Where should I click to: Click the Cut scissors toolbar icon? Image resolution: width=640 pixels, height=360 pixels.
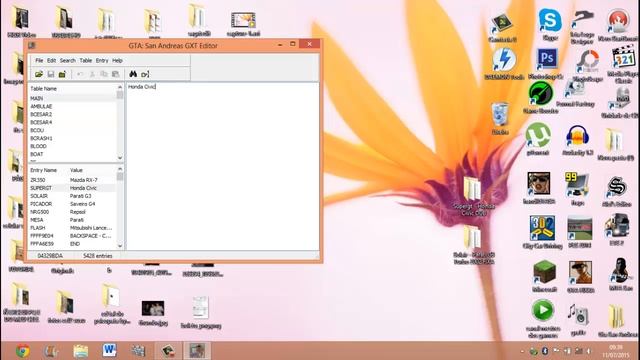tap(92, 74)
